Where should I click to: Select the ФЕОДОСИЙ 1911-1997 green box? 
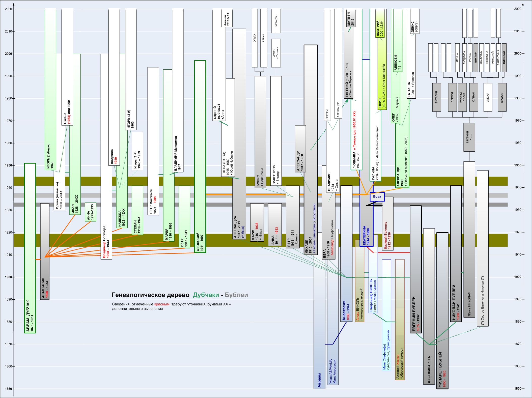200,156
